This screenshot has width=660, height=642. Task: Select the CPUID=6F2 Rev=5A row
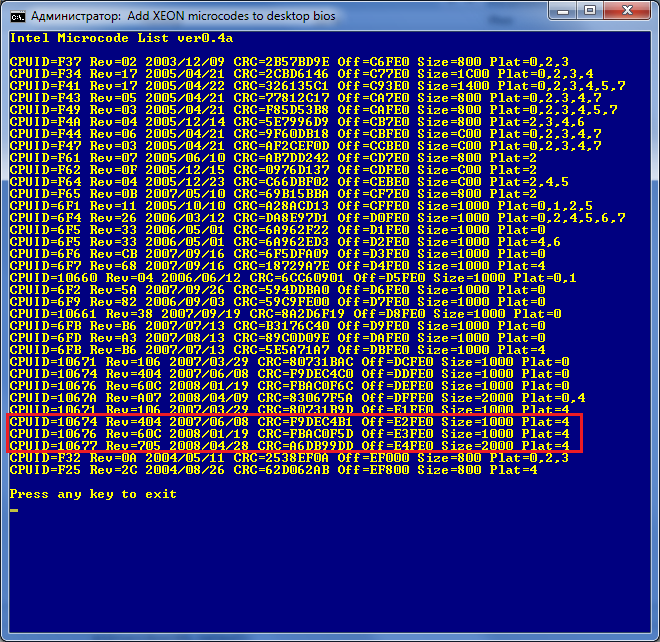277,290
